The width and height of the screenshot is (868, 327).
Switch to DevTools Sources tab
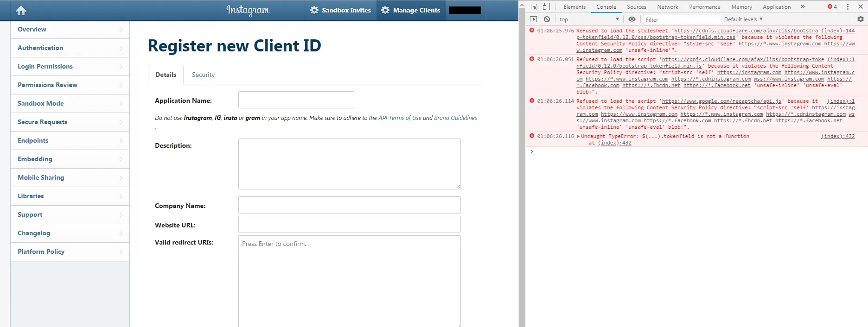click(x=636, y=6)
